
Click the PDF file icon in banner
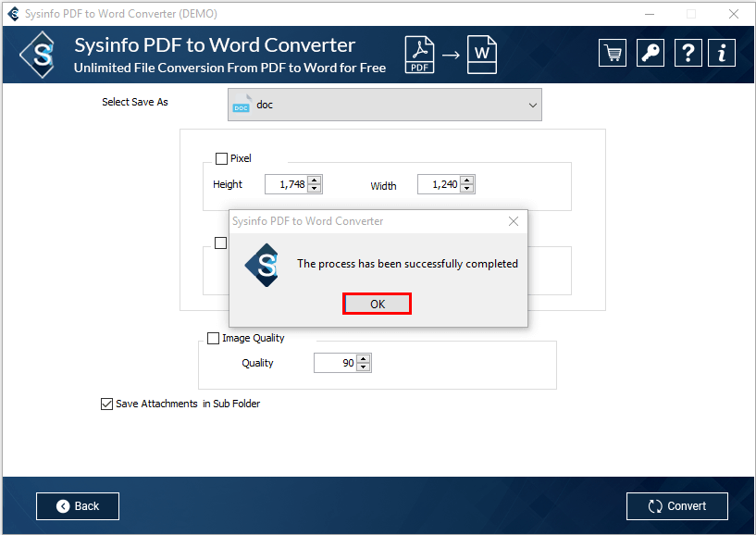(x=419, y=55)
